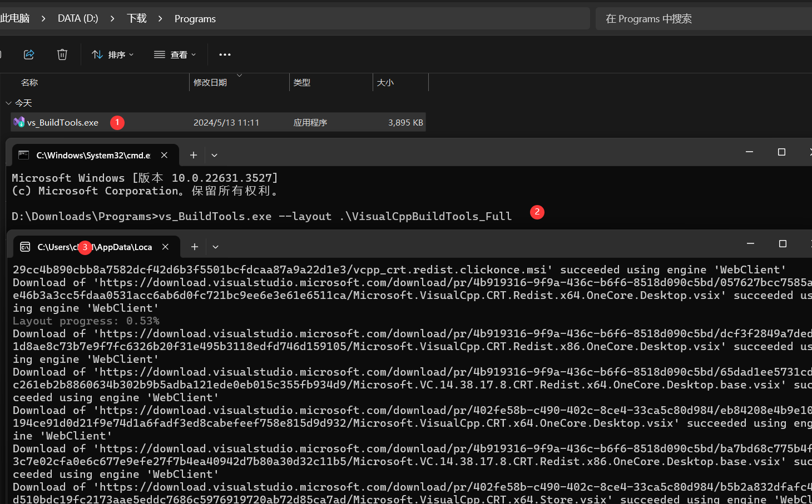This screenshot has width=812, height=504.
Task: Sort by Name (名称) column header
Action: pos(29,82)
